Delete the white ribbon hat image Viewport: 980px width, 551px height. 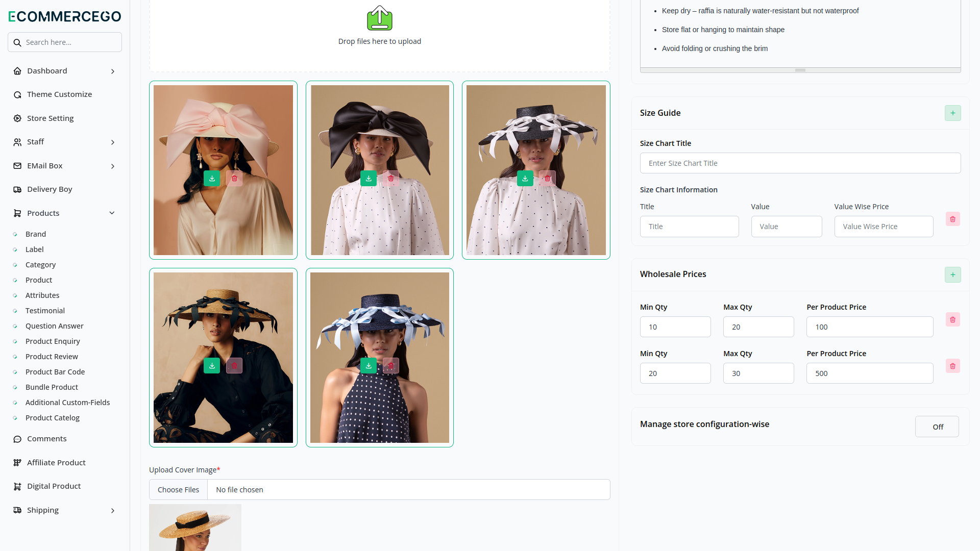coord(548,179)
